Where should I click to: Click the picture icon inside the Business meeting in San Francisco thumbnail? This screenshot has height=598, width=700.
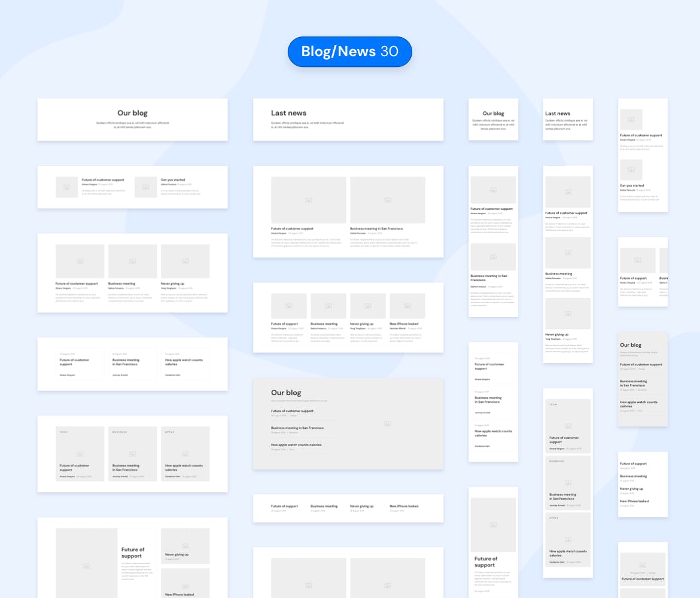pos(387,199)
